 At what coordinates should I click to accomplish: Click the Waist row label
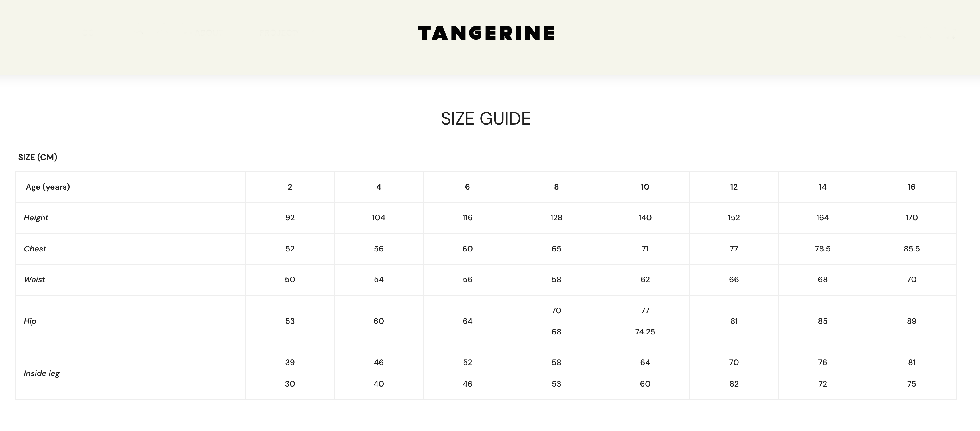pos(35,280)
